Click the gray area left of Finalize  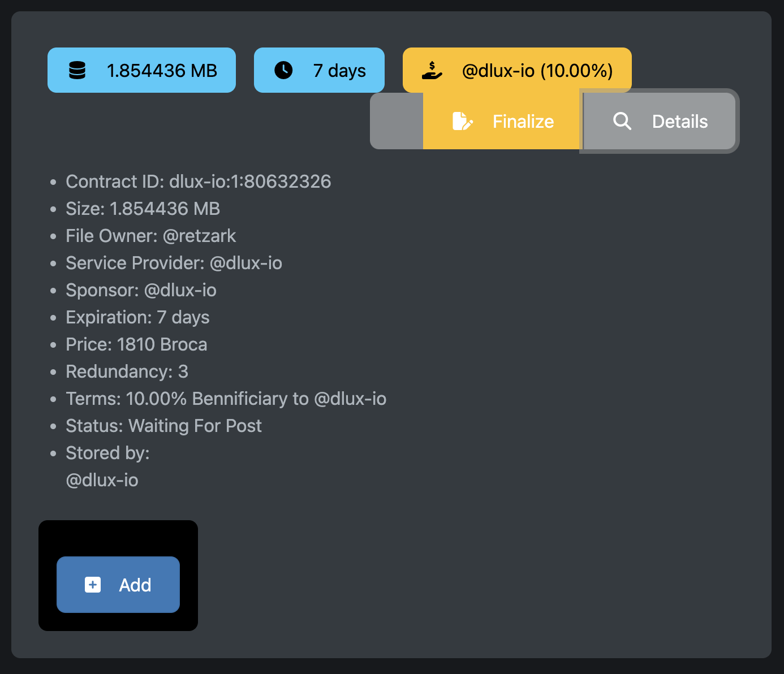397,121
